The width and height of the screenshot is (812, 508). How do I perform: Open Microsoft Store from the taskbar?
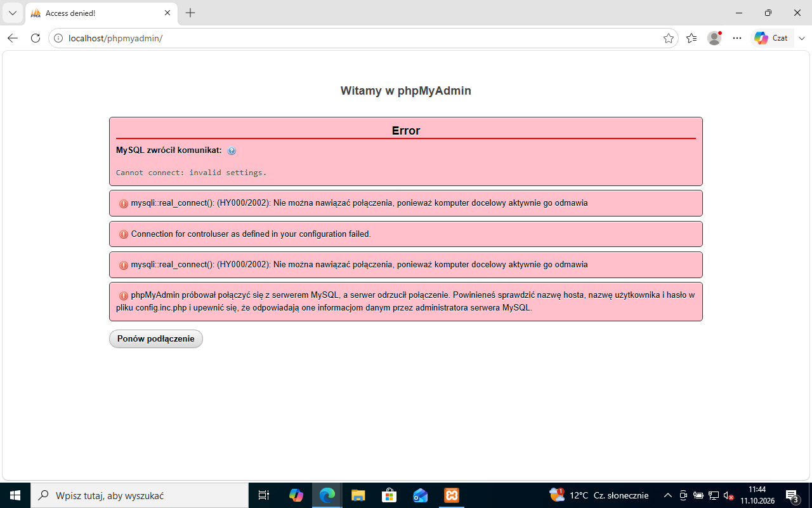pyautogui.click(x=390, y=495)
